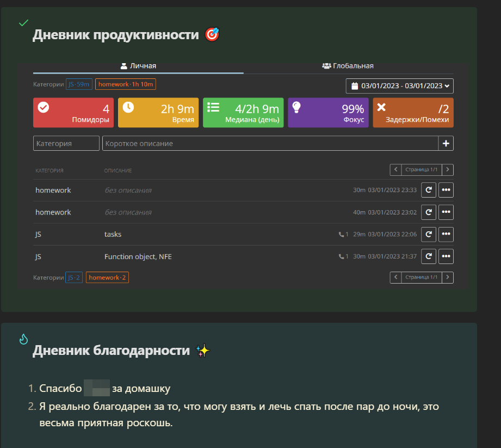
Task: Click the КАТЕГОРИЯ column header
Action: [x=50, y=171]
